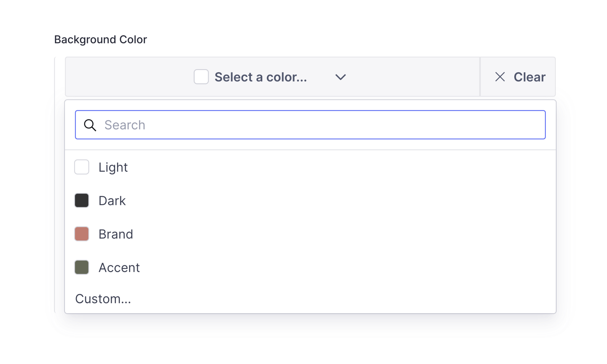Click the chevron down arrow icon

(x=340, y=77)
